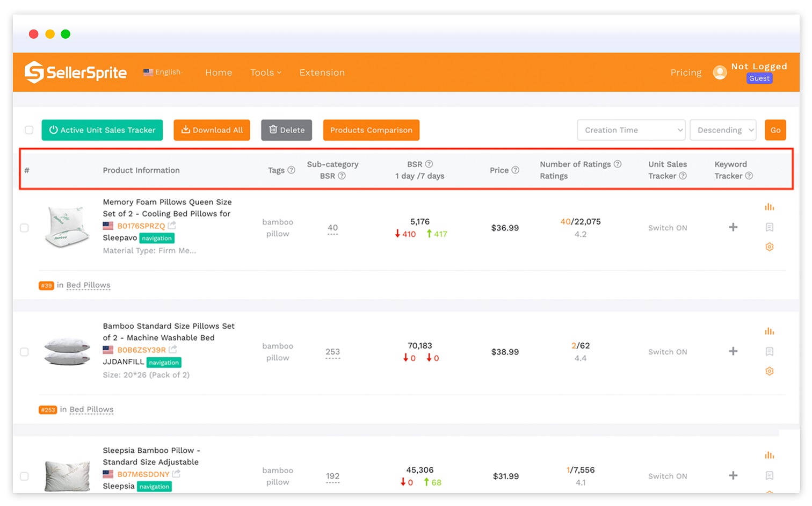Click Not Logged account text

759,66
